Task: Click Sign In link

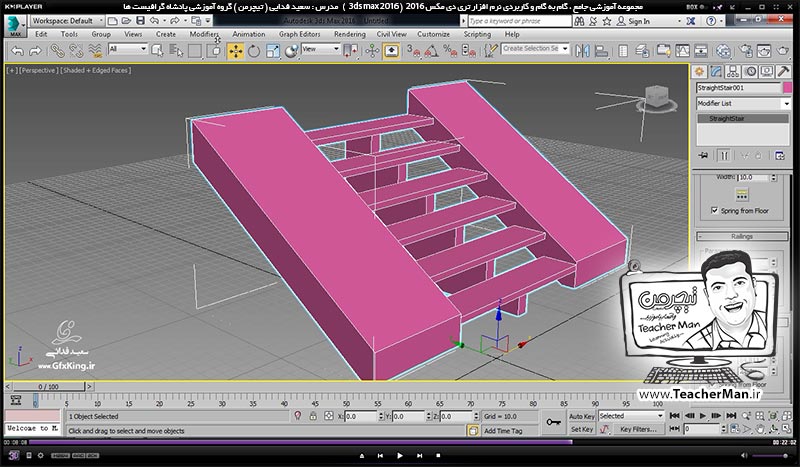Action: [639, 21]
